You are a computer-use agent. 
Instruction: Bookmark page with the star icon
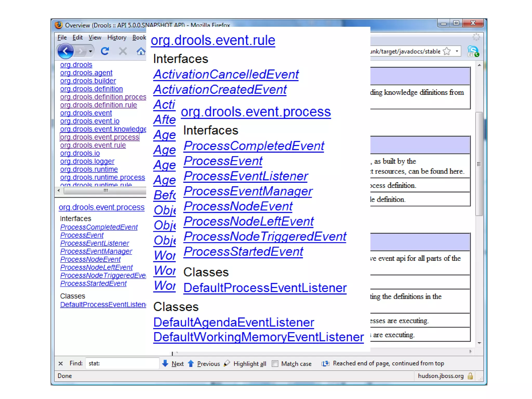[447, 51]
